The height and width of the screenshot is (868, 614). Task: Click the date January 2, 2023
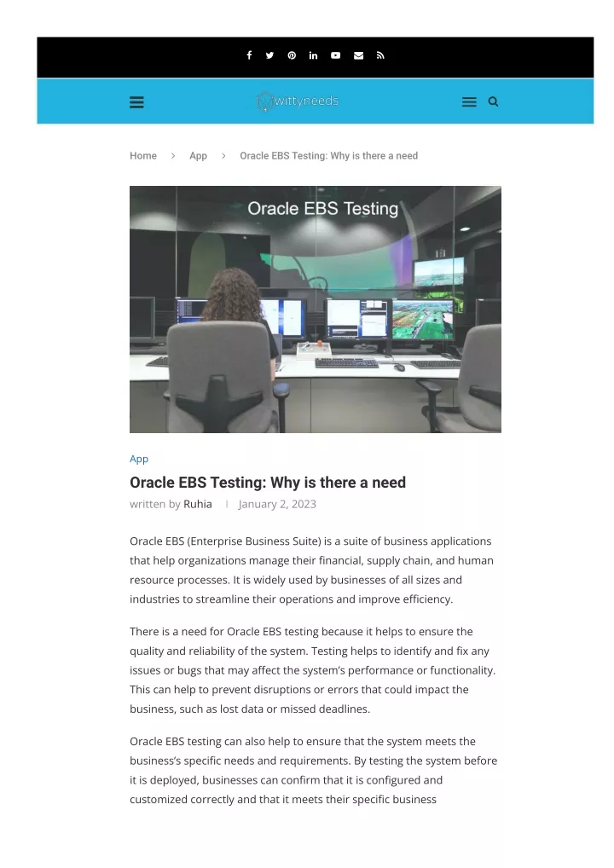(277, 504)
